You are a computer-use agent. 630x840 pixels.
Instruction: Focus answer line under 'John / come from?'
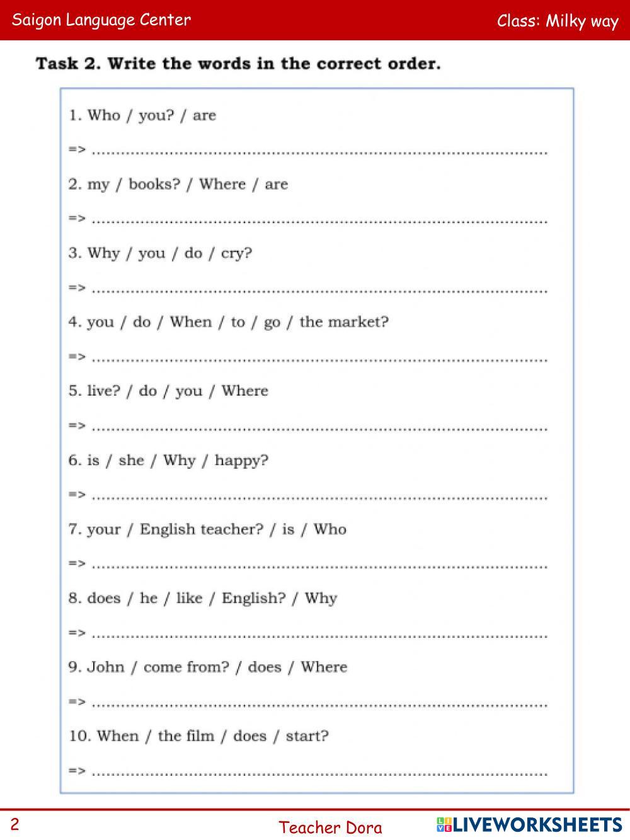pos(319,701)
